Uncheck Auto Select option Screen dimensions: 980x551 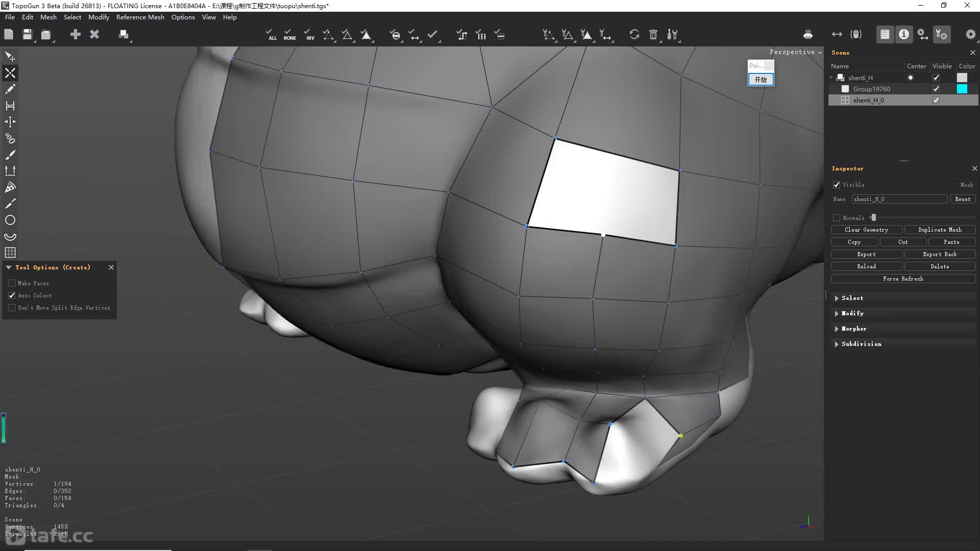(x=12, y=295)
